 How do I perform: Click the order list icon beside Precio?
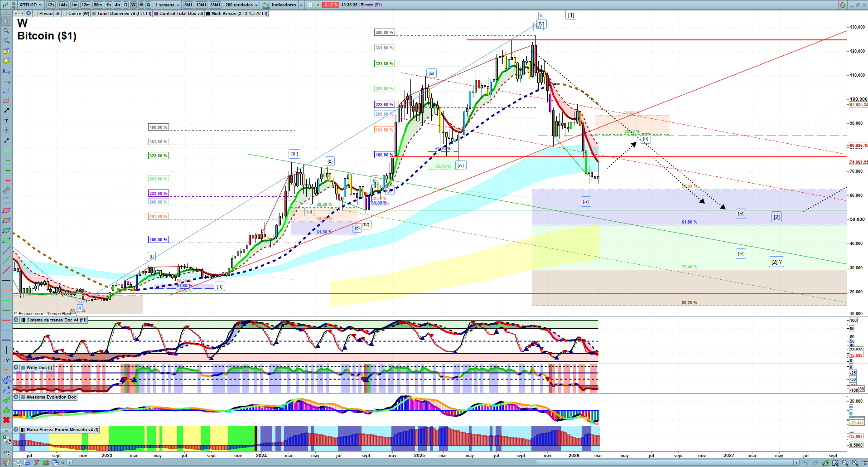coord(58,14)
